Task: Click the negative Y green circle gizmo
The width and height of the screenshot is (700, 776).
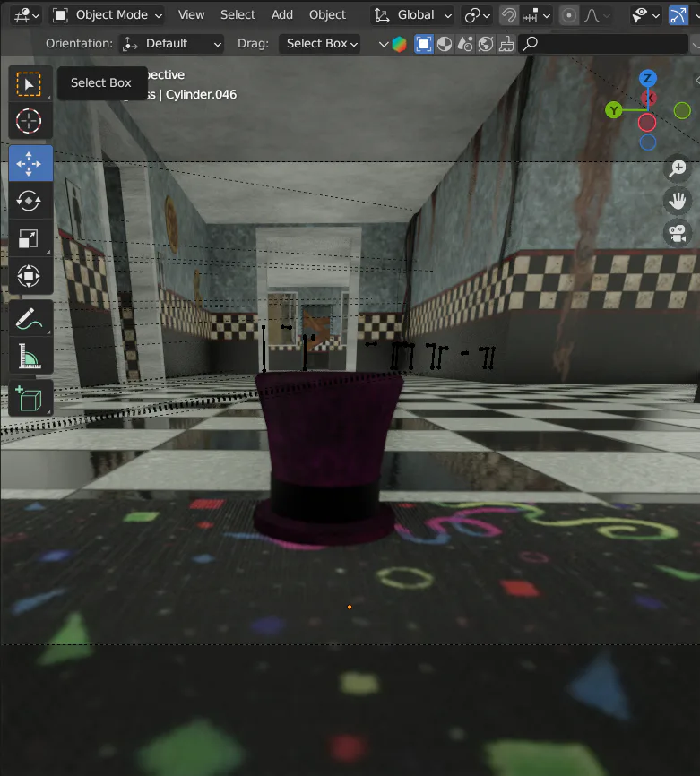Action: click(682, 110)
